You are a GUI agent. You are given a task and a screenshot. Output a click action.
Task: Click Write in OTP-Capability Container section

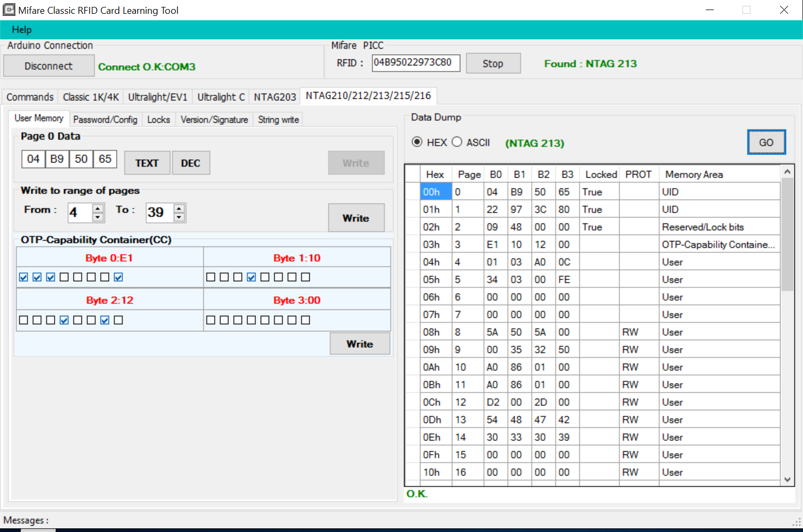pos(360,344)
